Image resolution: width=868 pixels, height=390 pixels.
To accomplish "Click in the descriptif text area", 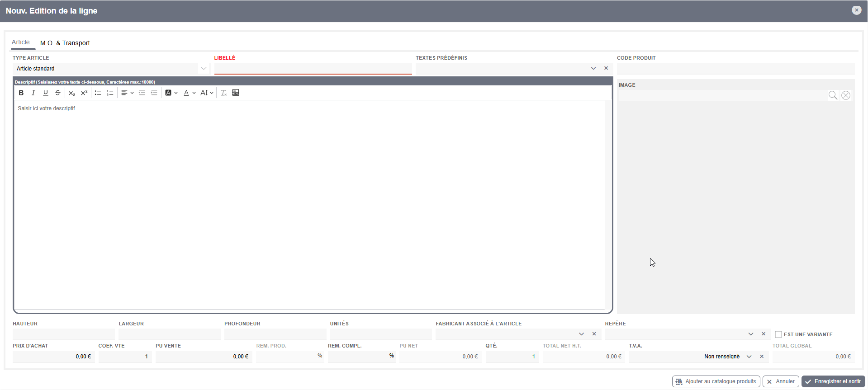I will pos(309,205).
